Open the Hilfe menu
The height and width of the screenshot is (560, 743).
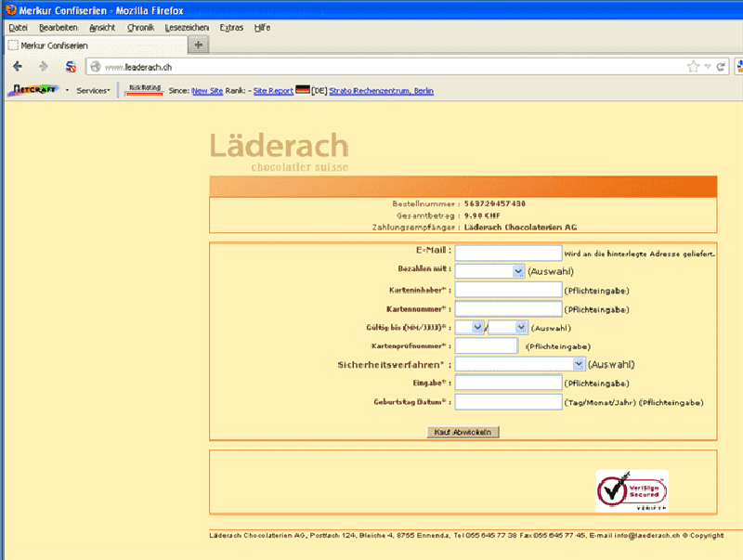click(262, 28)
